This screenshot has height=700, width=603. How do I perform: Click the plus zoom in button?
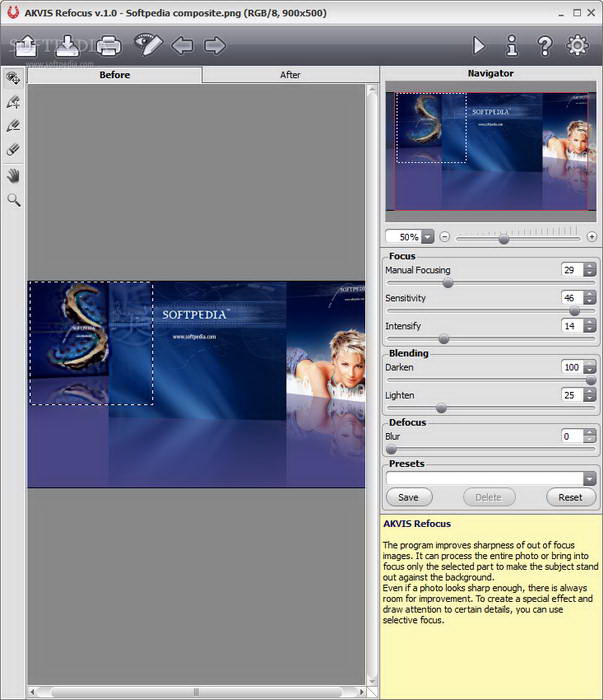[x=592, y=237]
